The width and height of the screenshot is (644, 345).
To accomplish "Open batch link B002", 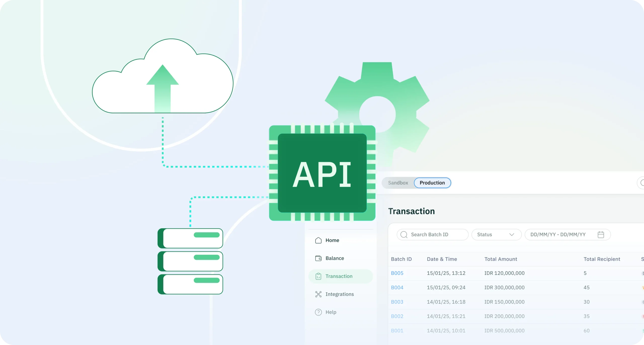I will 397,316.
